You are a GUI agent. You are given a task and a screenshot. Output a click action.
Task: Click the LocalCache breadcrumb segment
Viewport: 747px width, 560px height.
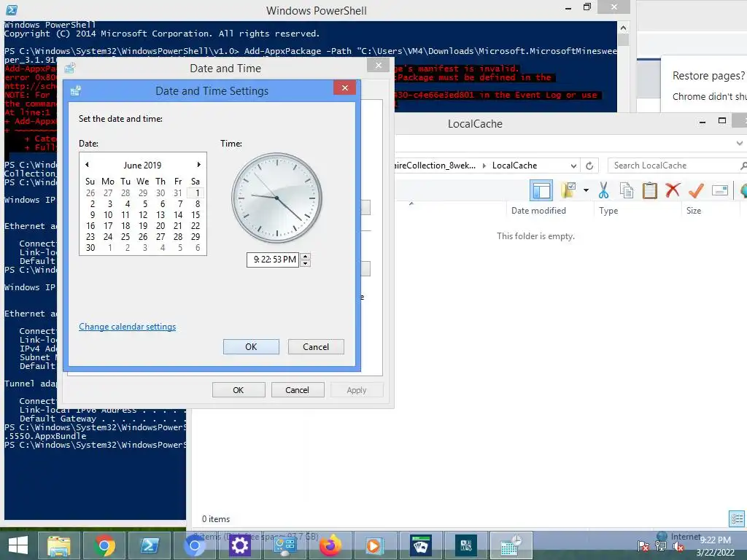click(x=514, y=166)
